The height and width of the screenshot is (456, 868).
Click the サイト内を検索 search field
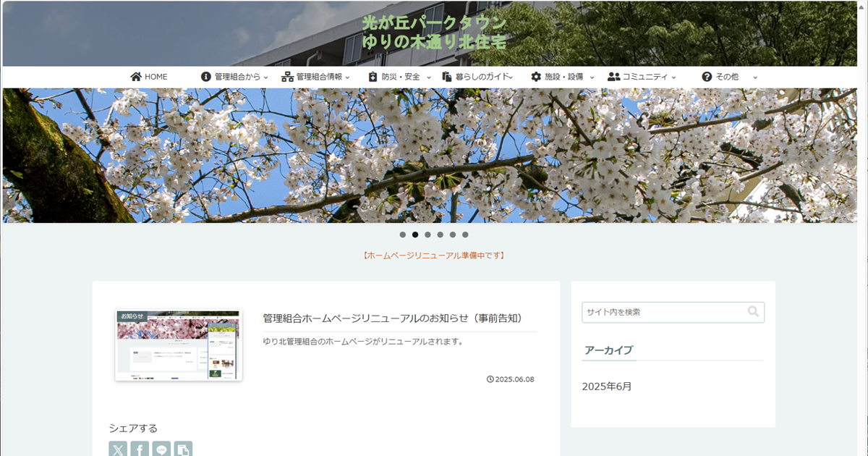tap(662, 312)
